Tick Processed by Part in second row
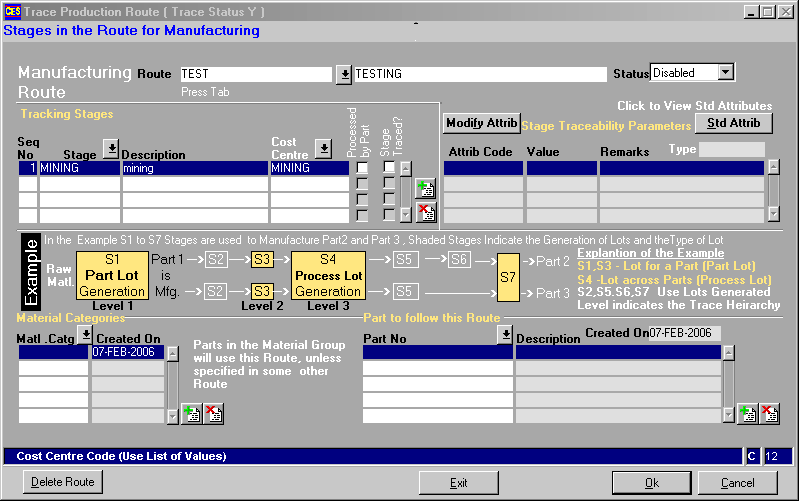 [x=362, y=184]
